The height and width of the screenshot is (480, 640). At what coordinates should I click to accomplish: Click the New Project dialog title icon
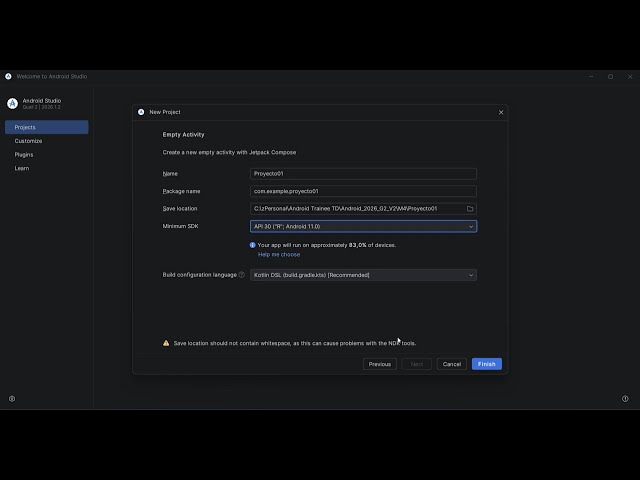click(141, 112)
